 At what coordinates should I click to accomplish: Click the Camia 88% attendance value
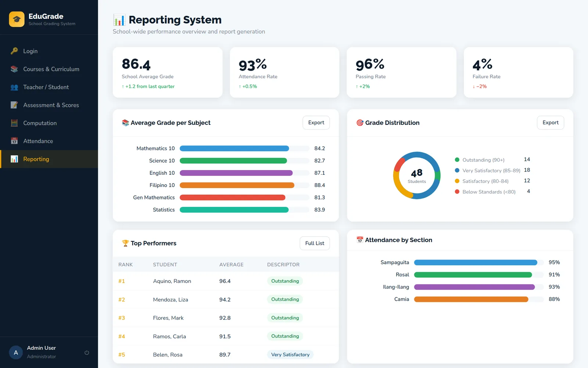coord(554,299)
